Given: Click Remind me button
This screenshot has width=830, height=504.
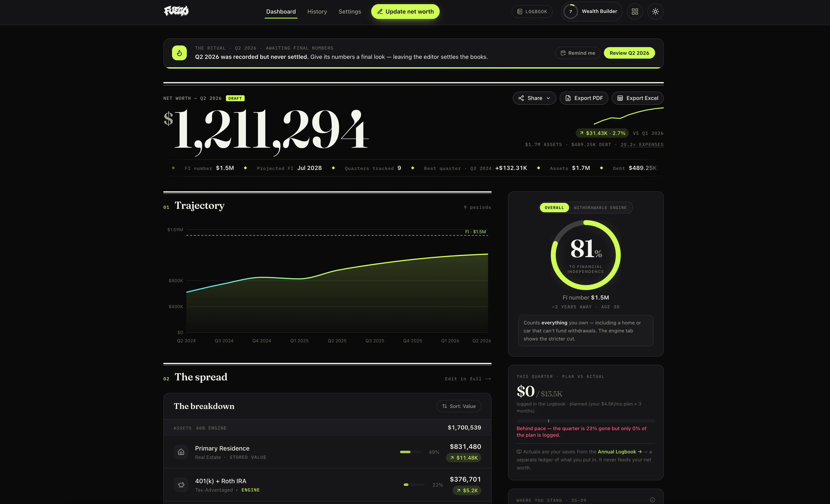Looking at the screenshot, I should [578, 53].
